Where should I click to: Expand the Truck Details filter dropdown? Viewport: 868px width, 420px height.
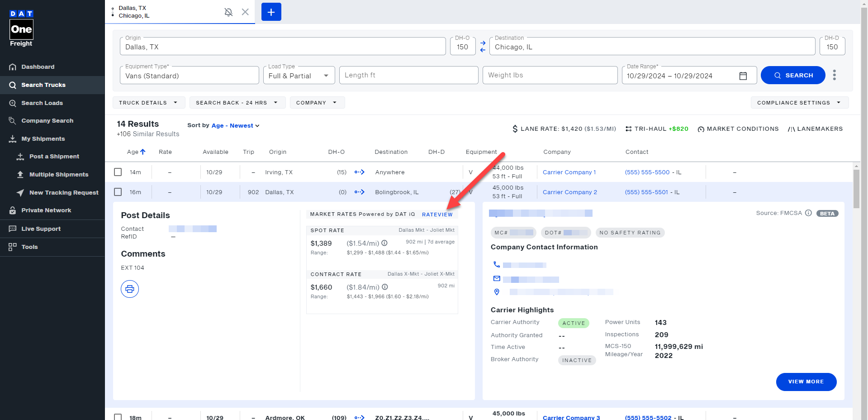[x=149, y=103]
